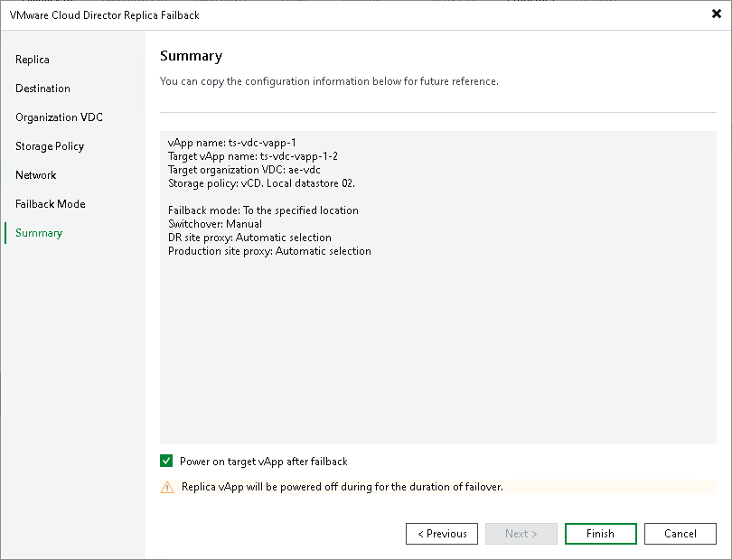Click the Failback mode summary line
The width and height of the screenshot is (732, 560).
(x=263, y=210)
